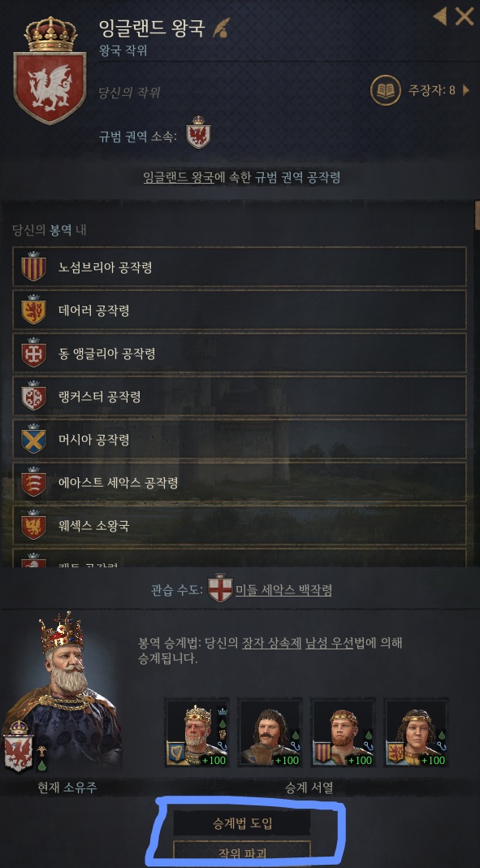
Task: Open the title history book icon
Action: pyautogui.click(x=386, y=89)
